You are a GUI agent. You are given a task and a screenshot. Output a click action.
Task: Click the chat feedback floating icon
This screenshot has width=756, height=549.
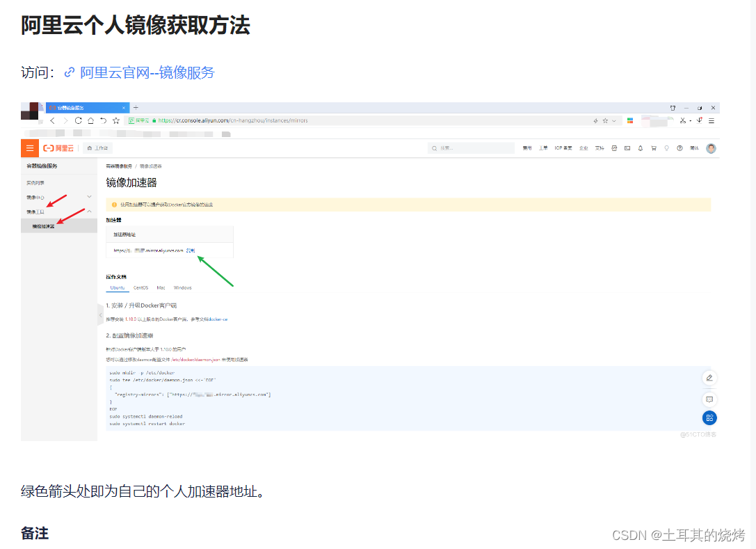[x=709, y=399]
